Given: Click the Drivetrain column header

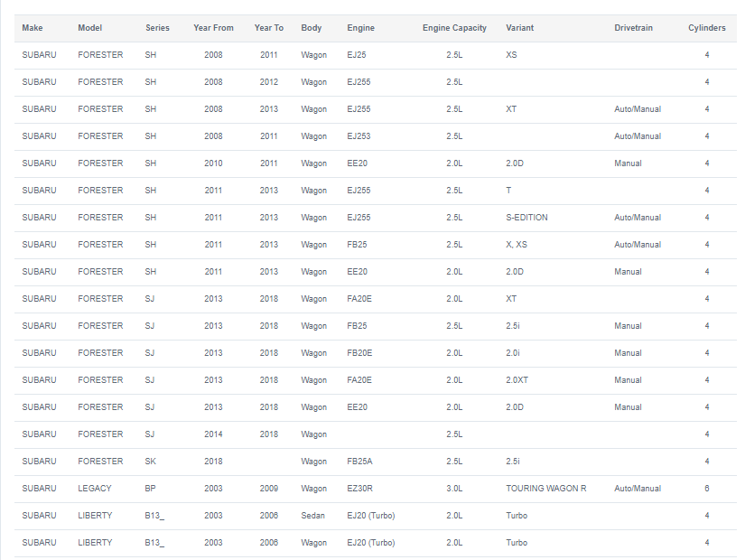Looking at the screenshot, I should pyautogui.click(x=633, y=28).
